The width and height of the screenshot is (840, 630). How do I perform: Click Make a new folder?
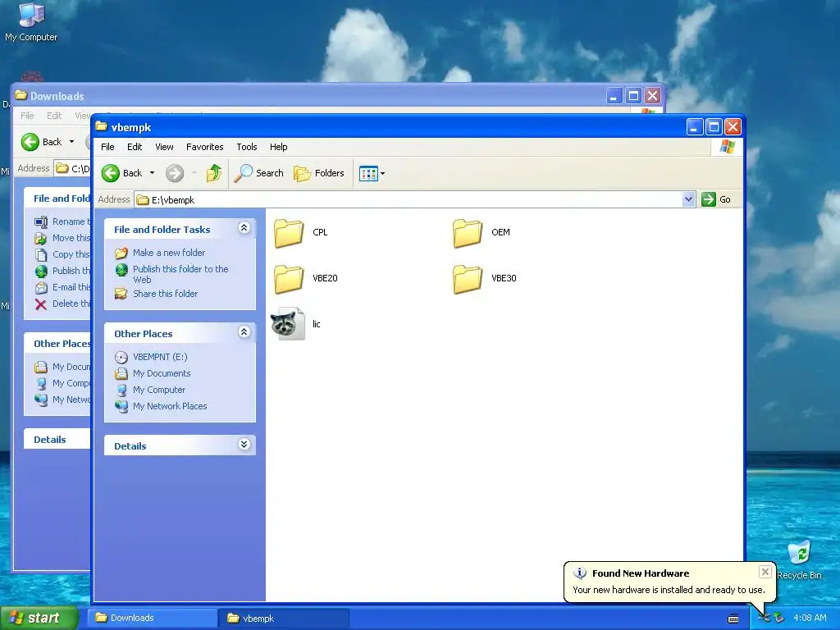(x=169, y=253)
